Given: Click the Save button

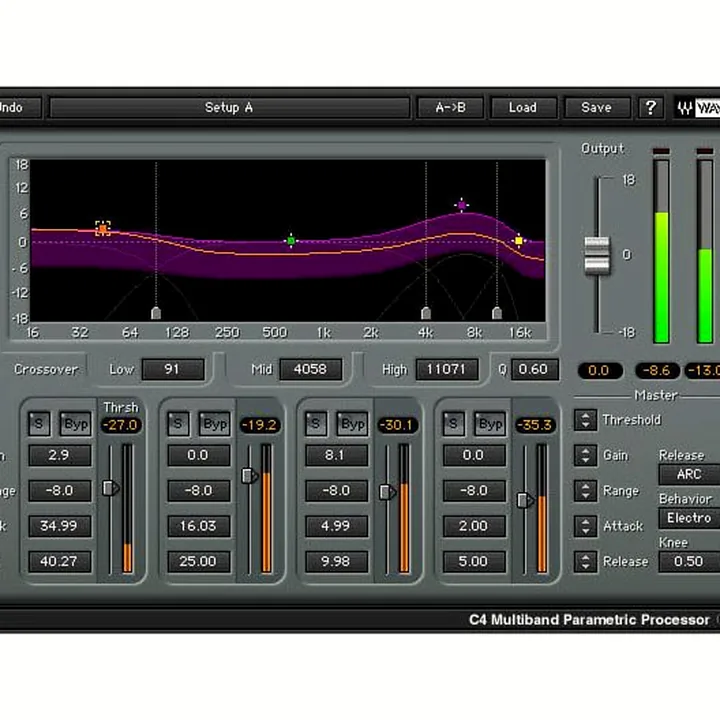Looking at the screenshot, I should (596, 108).
